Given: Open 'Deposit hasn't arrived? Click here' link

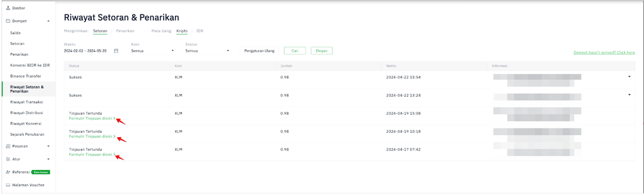Looking at the screenshot, I should (604, 53).
